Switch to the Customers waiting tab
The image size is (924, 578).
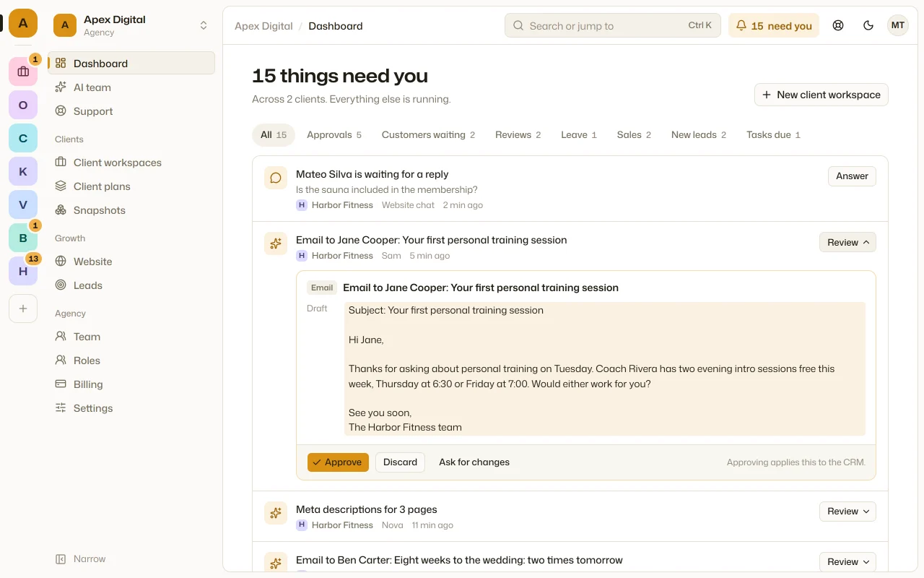pos(428,134)
